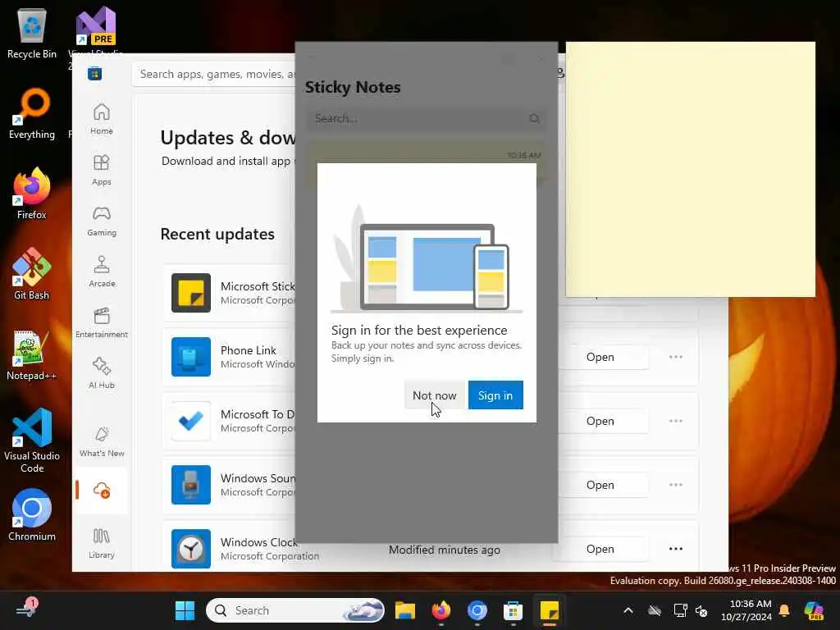Open Arcade section in Microsoft Store
840x630 pixels.
click(101, 272)
